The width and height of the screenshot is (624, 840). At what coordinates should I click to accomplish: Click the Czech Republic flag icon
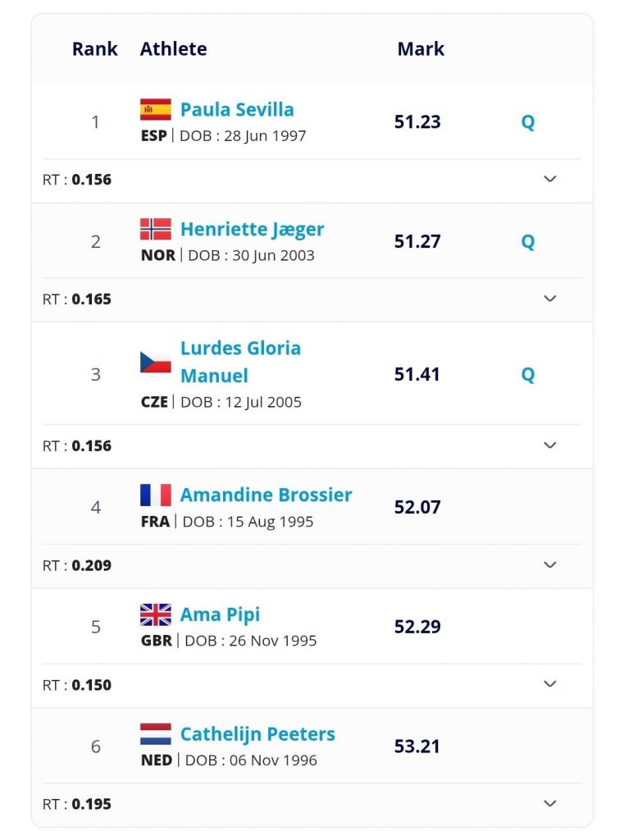coord(156,362)
